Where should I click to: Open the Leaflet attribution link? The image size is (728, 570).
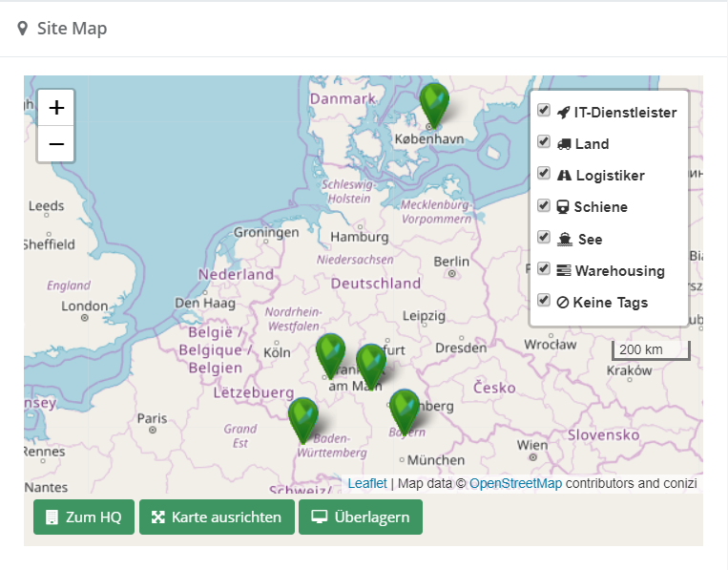367,484
